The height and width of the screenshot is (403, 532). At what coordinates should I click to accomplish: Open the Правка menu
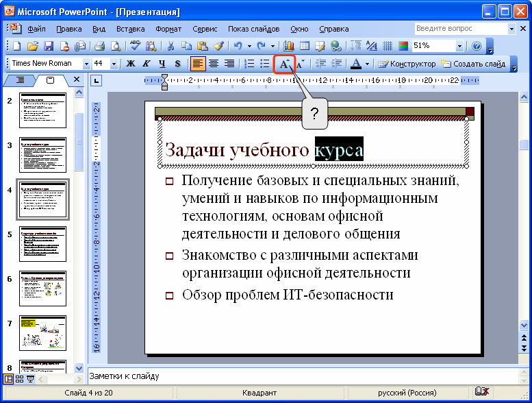tap(69, 29)
